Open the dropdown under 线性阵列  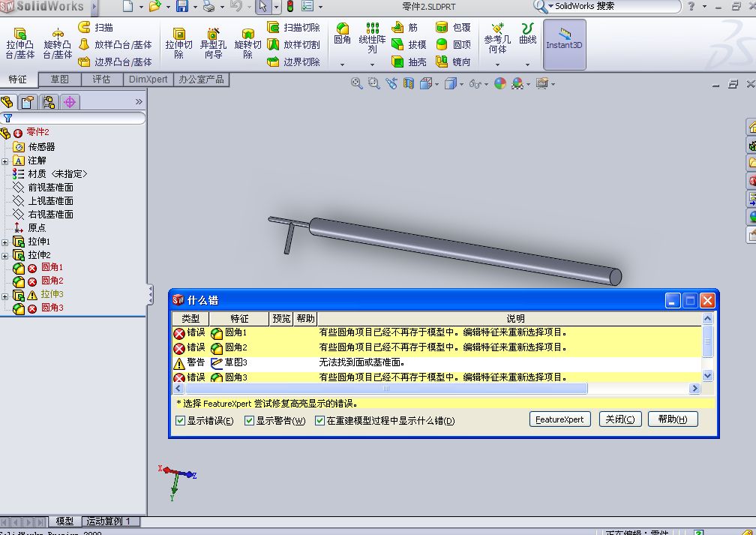click(372, 65)
